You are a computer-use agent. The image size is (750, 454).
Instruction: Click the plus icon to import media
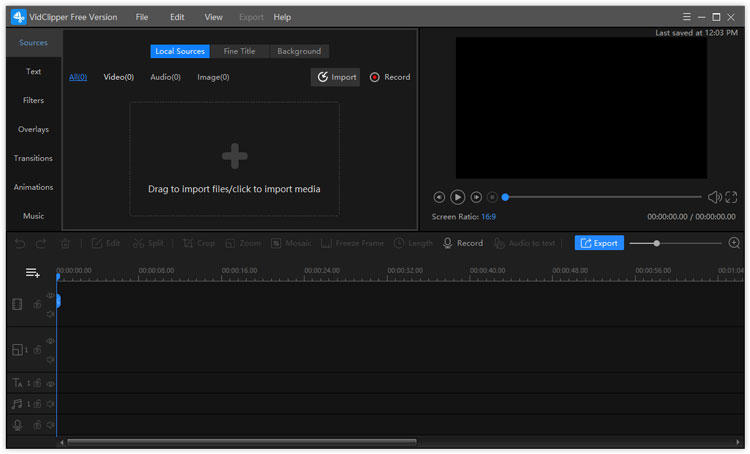[x=235, y=156]
